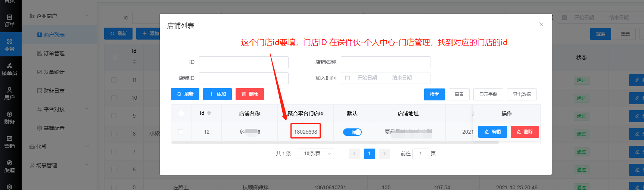Screen dimensions: 644x190
Task: Open the 订单 section in left sidebar
Action: point(10,21)
